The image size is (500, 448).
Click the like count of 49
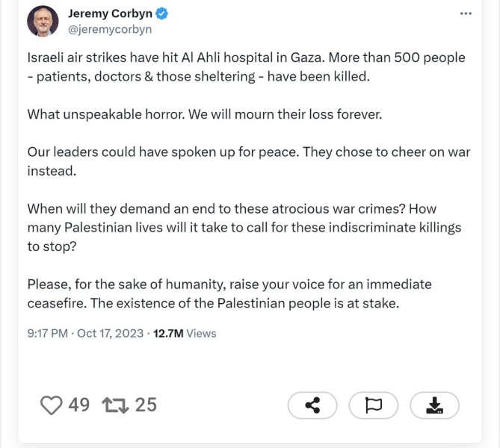pos(78,405)
